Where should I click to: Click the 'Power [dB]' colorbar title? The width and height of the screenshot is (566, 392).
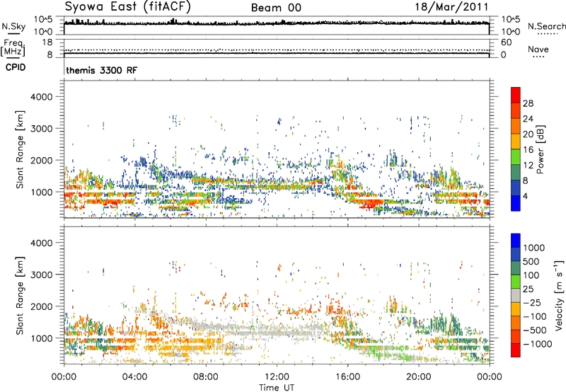click(540, 149)
